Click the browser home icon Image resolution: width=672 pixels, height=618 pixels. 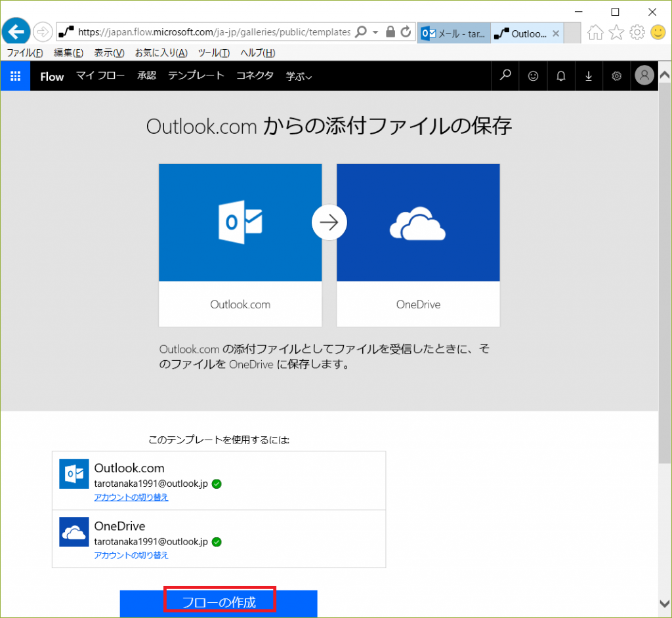pos(595,32)
